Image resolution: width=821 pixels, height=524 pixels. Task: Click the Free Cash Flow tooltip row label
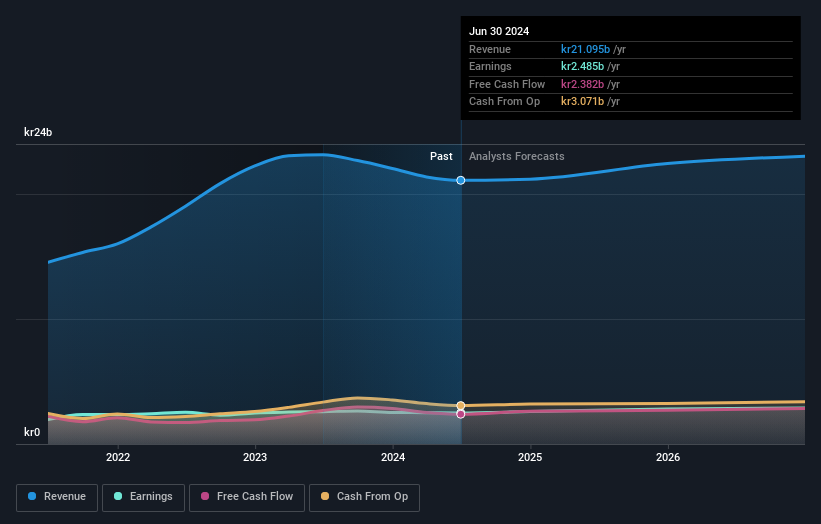[x=507, y=84]
